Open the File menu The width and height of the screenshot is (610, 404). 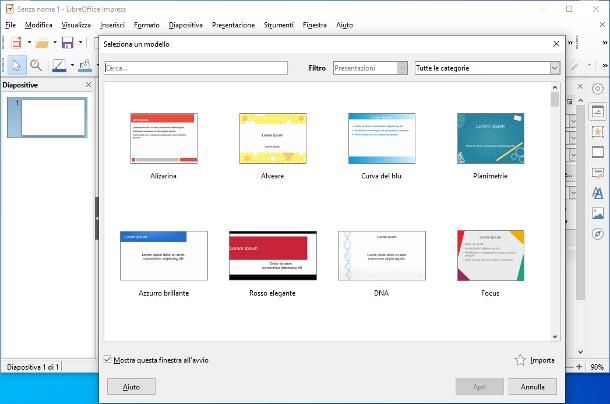tap(11, 25)
